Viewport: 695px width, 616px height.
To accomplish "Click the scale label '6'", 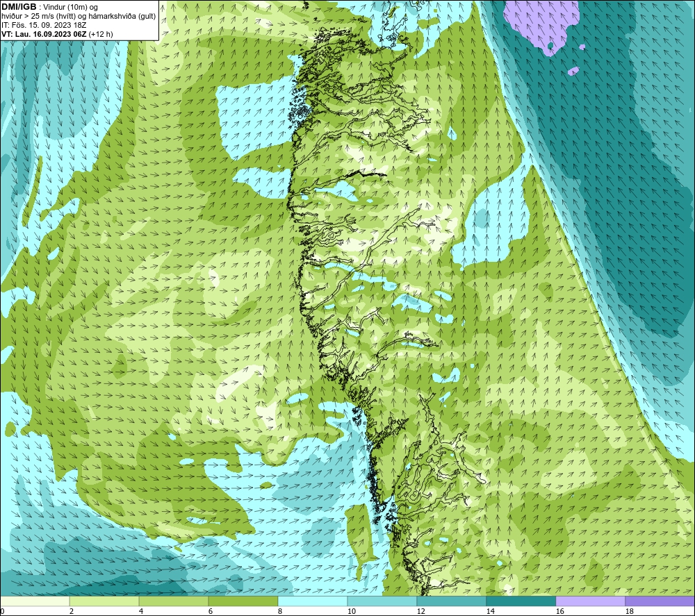I will tap(211, 612).
